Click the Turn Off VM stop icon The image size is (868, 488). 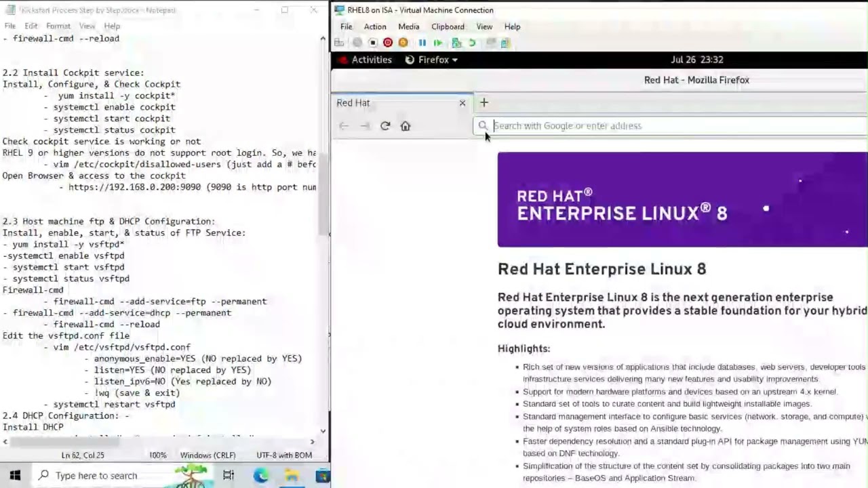tap(372, 43)
